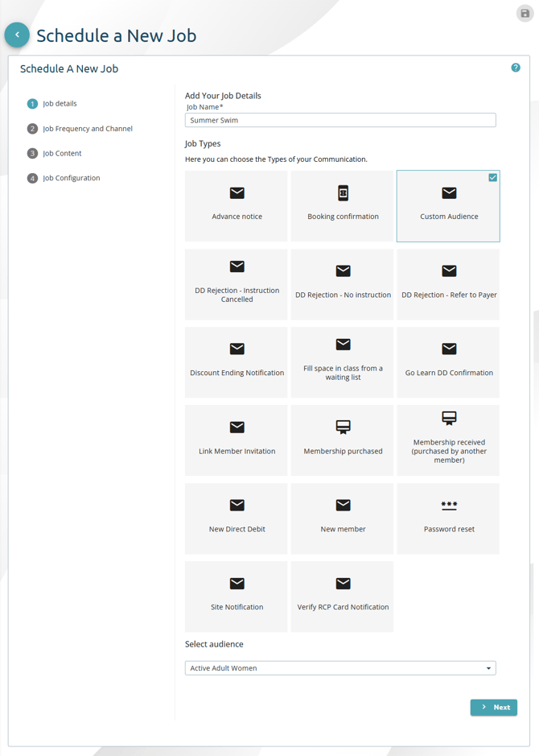The image size is (539, 756).
Task: Select the Advance notice envelope icon
Action: pos(237,193)
